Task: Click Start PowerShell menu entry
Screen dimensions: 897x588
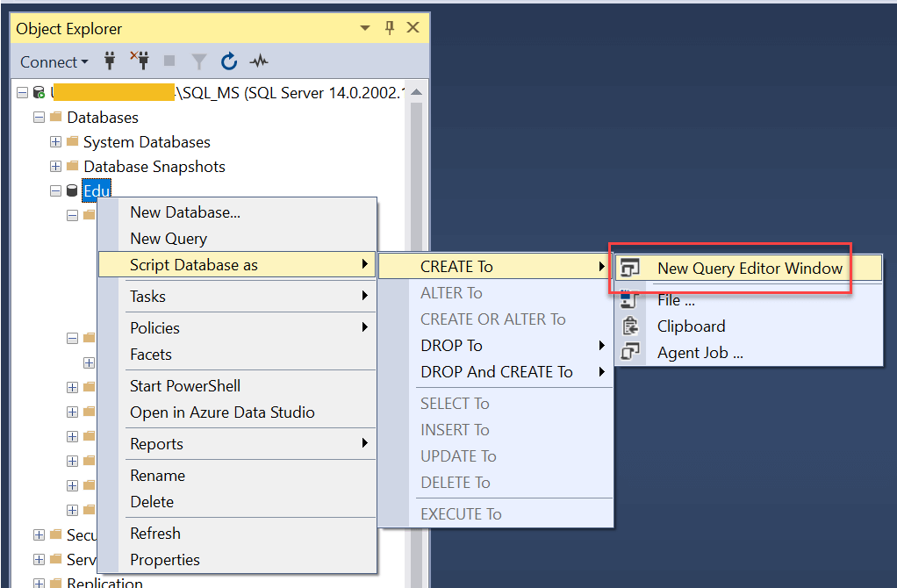Action: (x=185, y=386)
